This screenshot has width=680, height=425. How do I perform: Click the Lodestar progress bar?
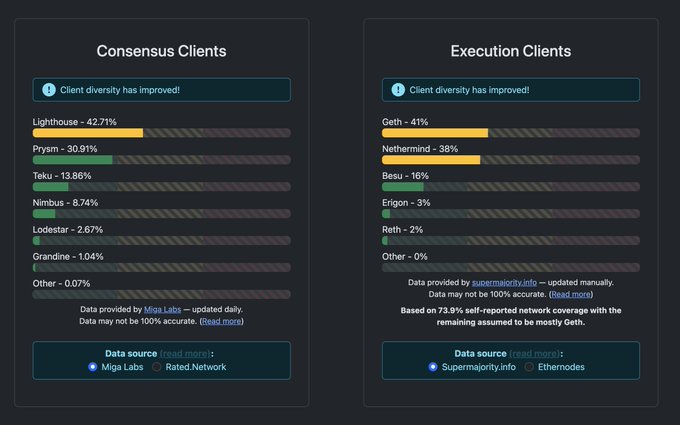[161, 240]
